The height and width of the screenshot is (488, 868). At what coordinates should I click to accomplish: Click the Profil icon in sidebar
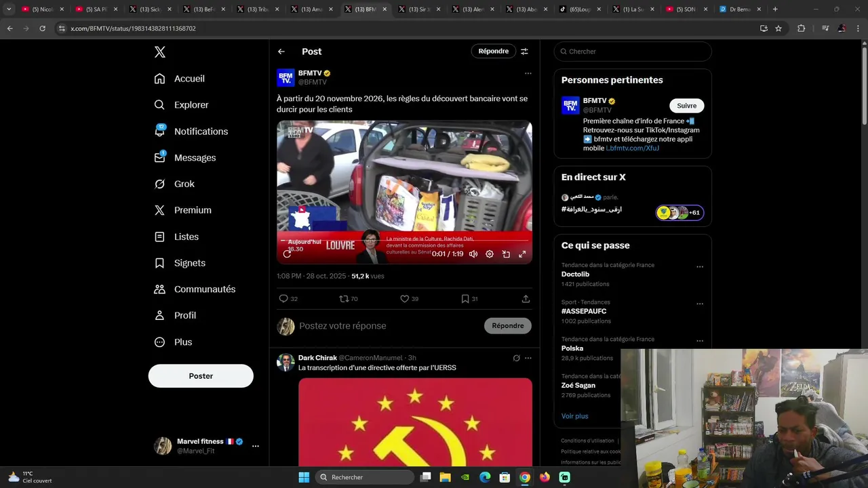159,316
